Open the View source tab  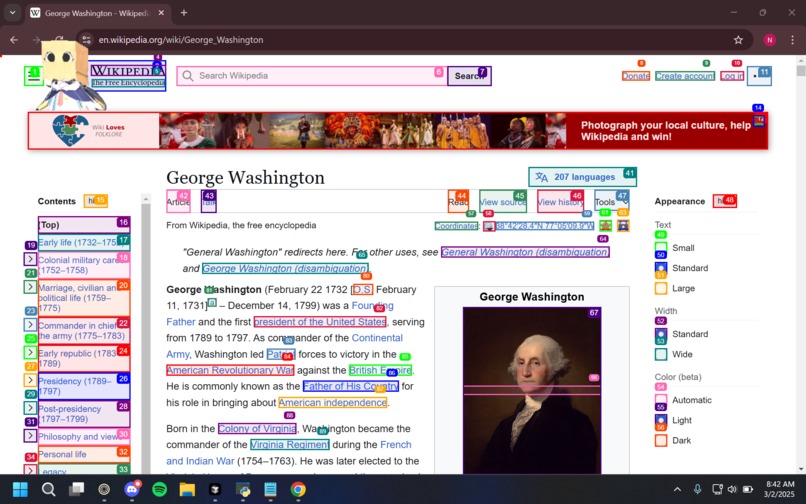(x=503, y=202)
